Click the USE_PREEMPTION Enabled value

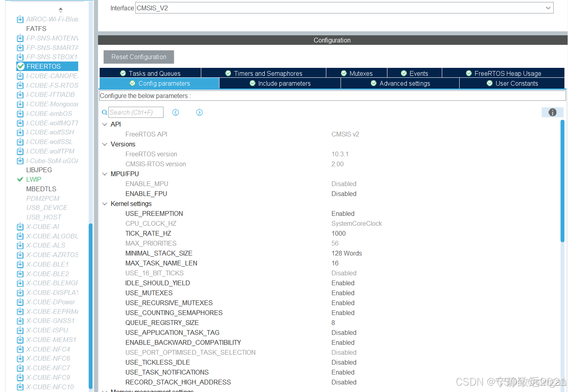pyautogui.click(x=343, y=213)
